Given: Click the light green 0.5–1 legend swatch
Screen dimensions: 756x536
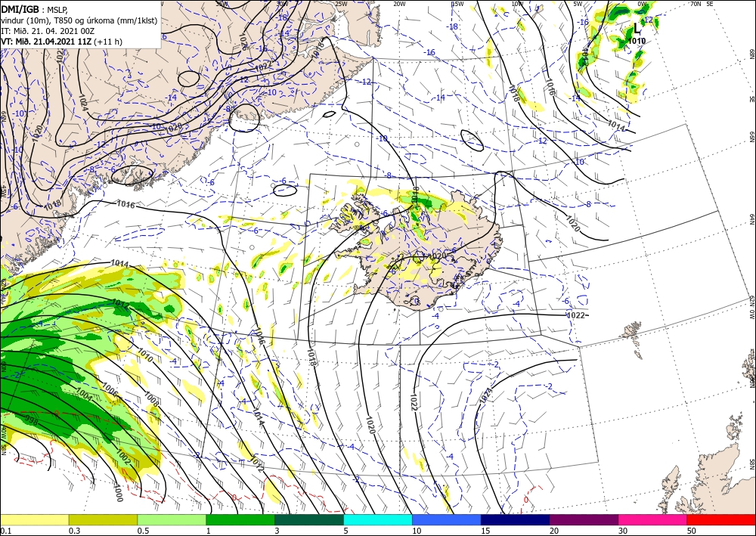Looking at the screenshot, I should [172, 519].
